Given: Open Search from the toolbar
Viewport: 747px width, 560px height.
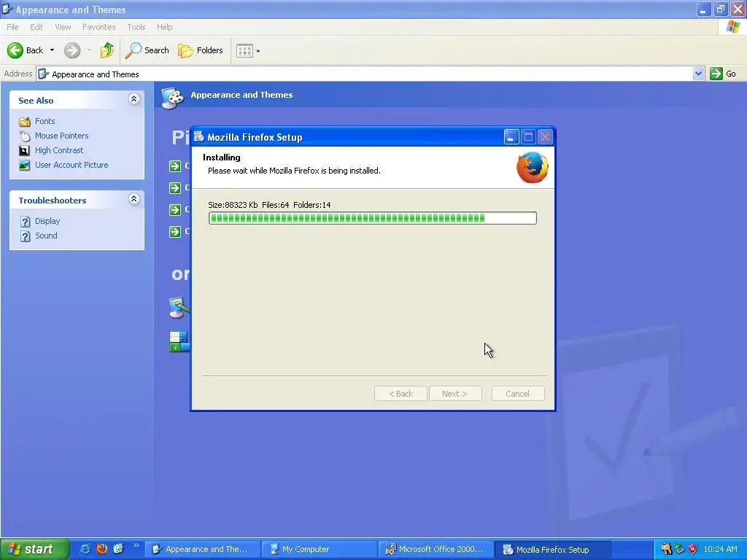Looking at the screenshot, I should click(147, 50).
